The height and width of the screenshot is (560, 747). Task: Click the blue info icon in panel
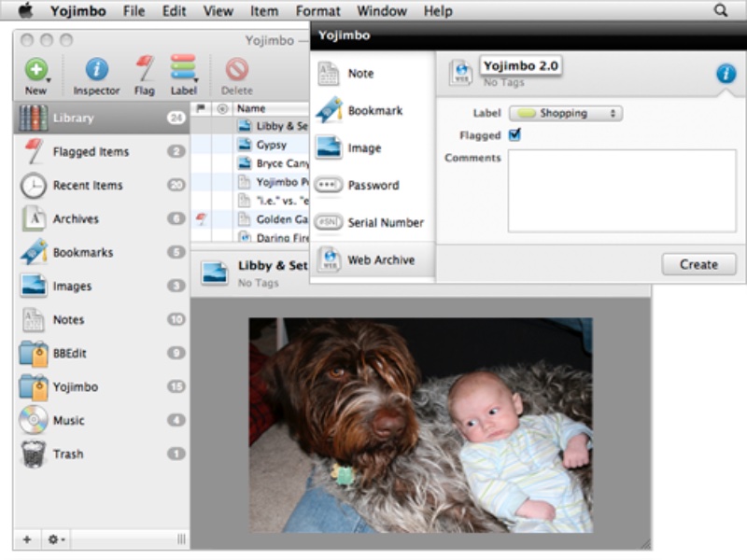[726, 74]
